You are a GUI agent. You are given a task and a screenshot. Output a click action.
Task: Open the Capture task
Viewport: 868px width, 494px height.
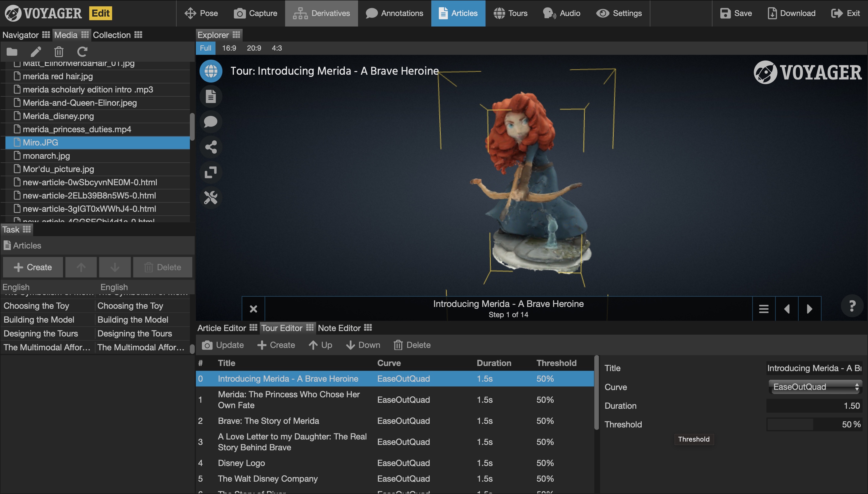point(255,13)
